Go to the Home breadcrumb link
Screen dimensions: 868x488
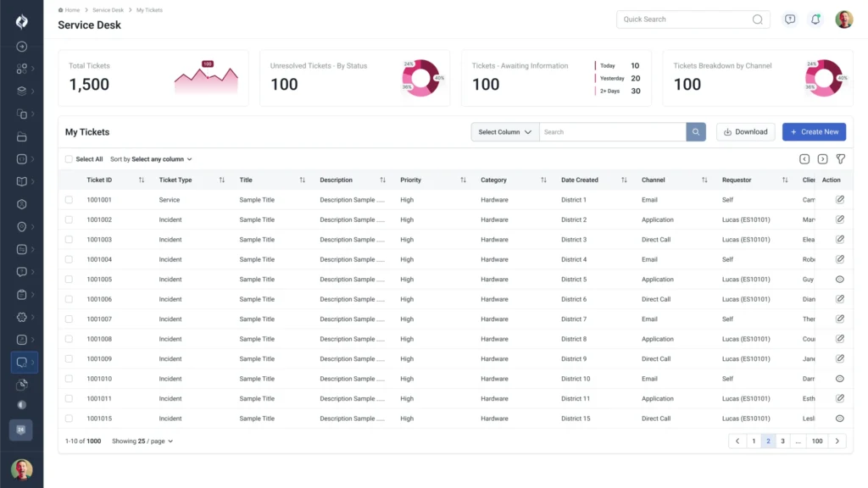tap(71, 10)
